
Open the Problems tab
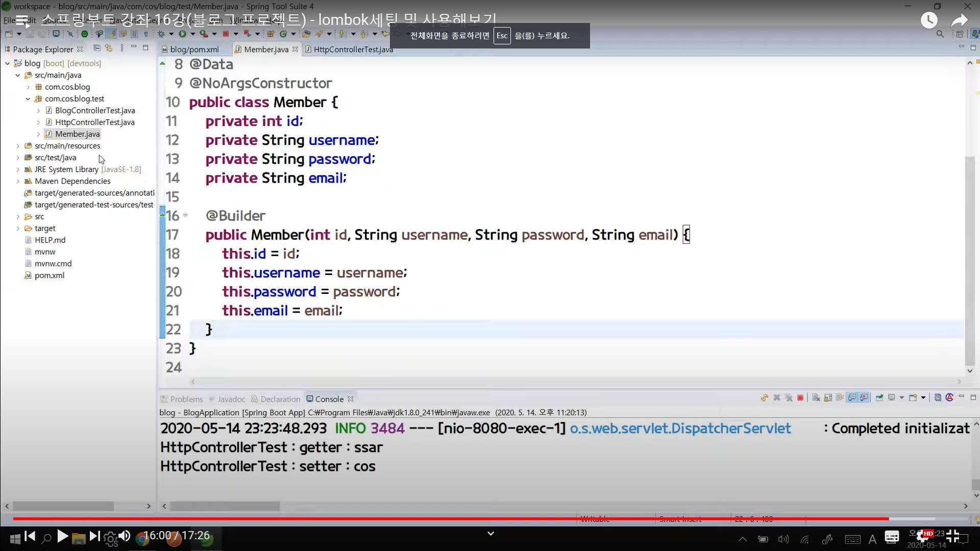point(182,399)
